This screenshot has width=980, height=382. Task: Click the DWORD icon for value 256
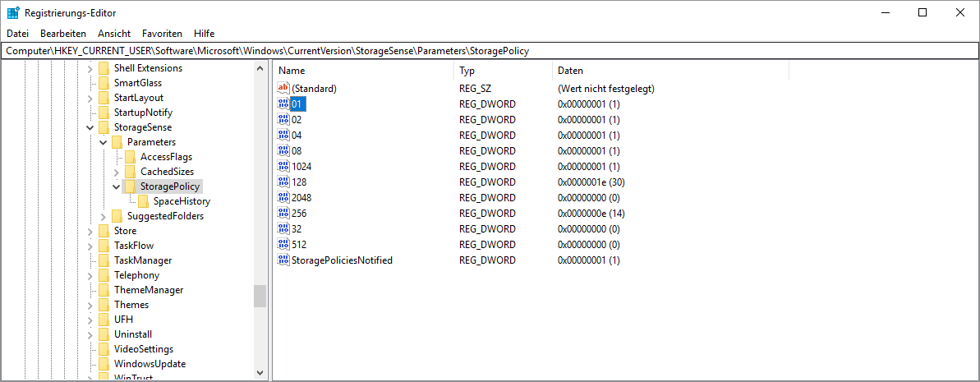point(284,214)
